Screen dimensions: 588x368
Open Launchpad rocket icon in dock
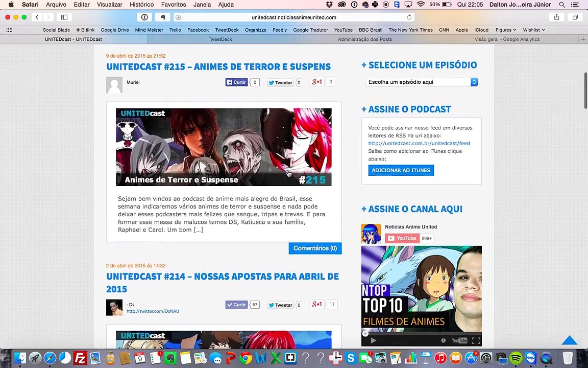[35, 358]
